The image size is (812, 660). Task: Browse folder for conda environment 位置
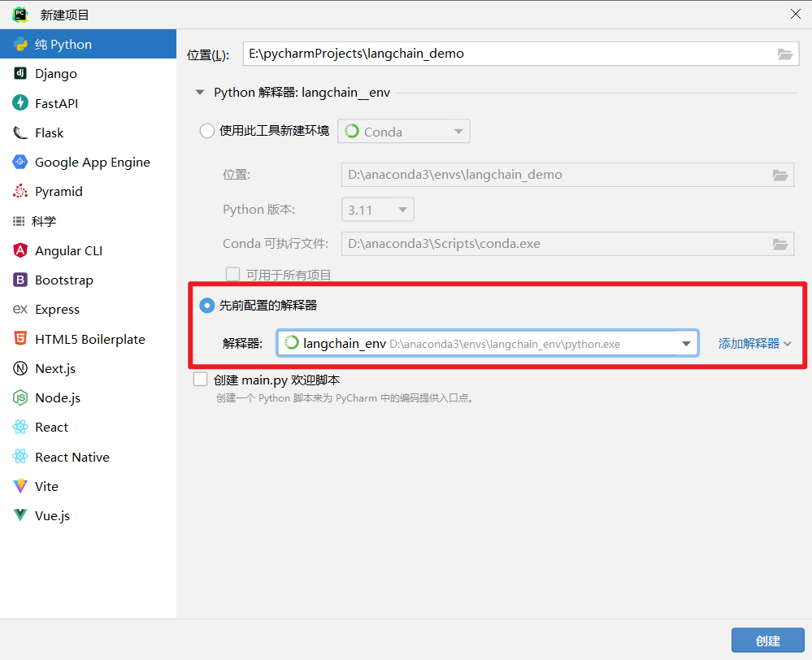(780, 175)
